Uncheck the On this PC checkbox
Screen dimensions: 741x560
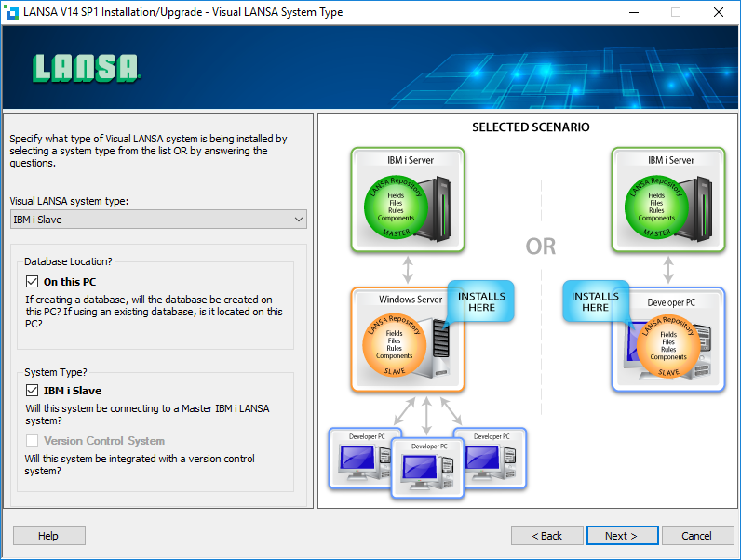coord(33,282)
